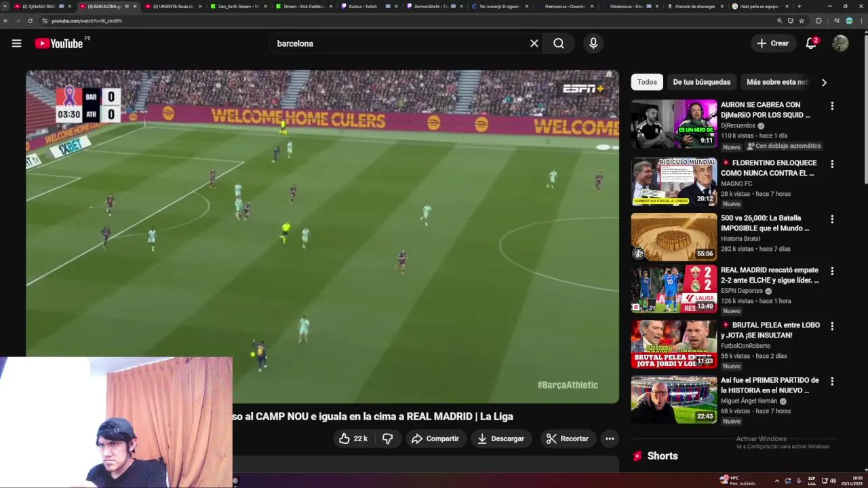Share the video via Compartir
The image size is (868, 488).
pos(435,439)
